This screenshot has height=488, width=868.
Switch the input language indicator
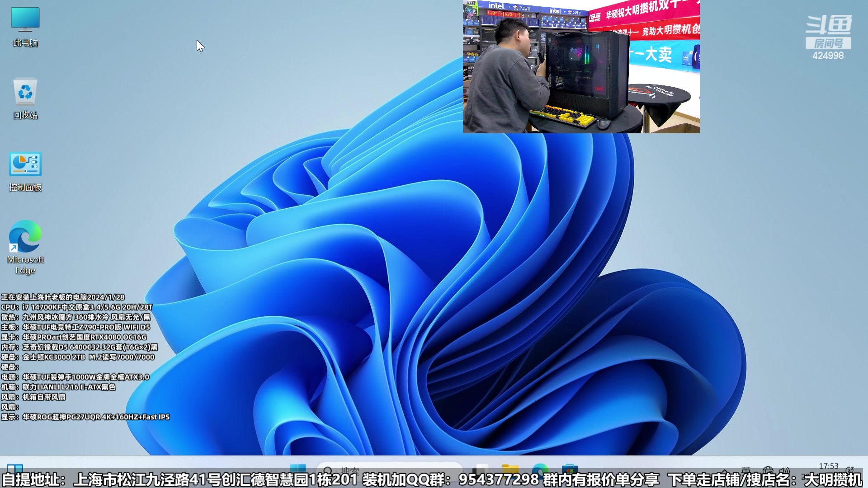[746, 470]
